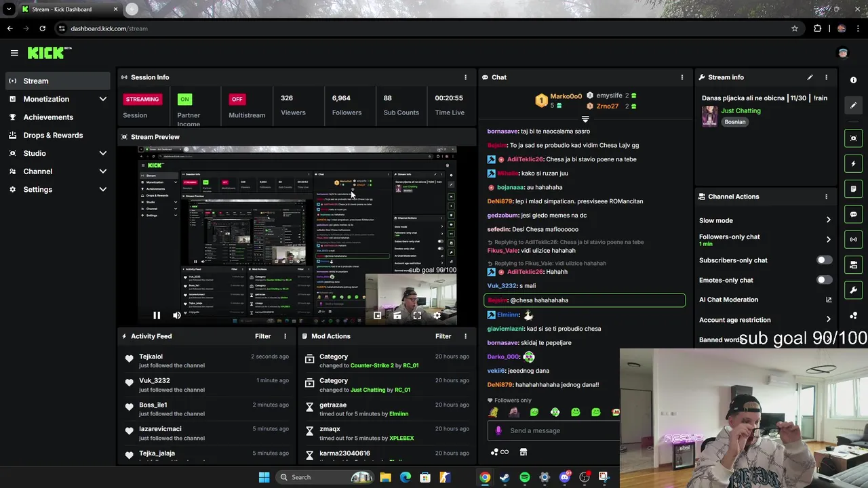This screenshot has width=868, height=488.
Task: Open Steam from the Windows taskbar
Action: coord(505,477)
